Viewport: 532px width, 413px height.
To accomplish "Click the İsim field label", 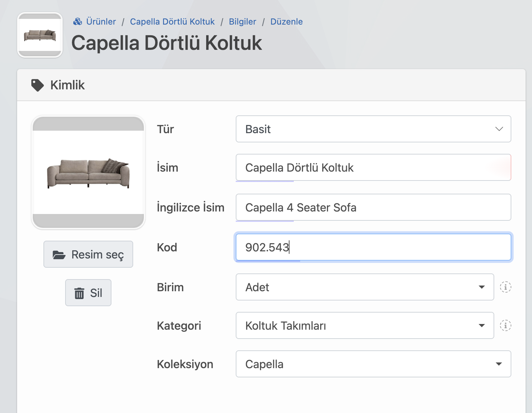I will (167, 167).
